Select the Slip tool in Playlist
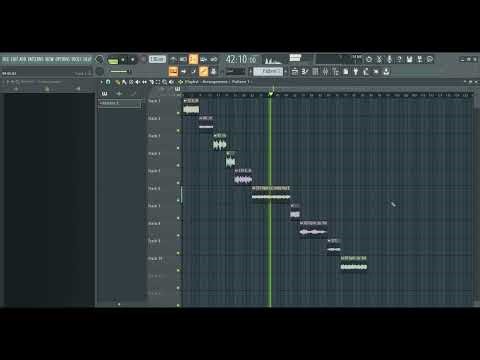 coord(144,82)
